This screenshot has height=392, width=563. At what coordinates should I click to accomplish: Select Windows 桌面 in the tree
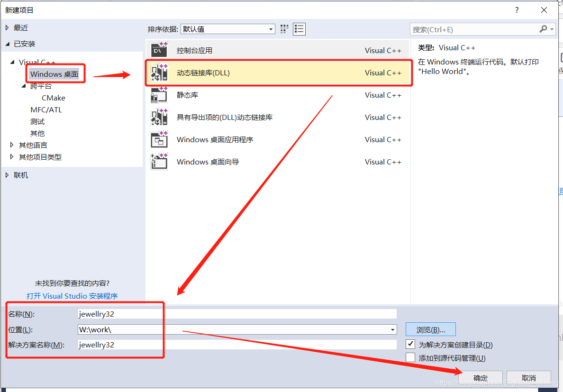54,74
